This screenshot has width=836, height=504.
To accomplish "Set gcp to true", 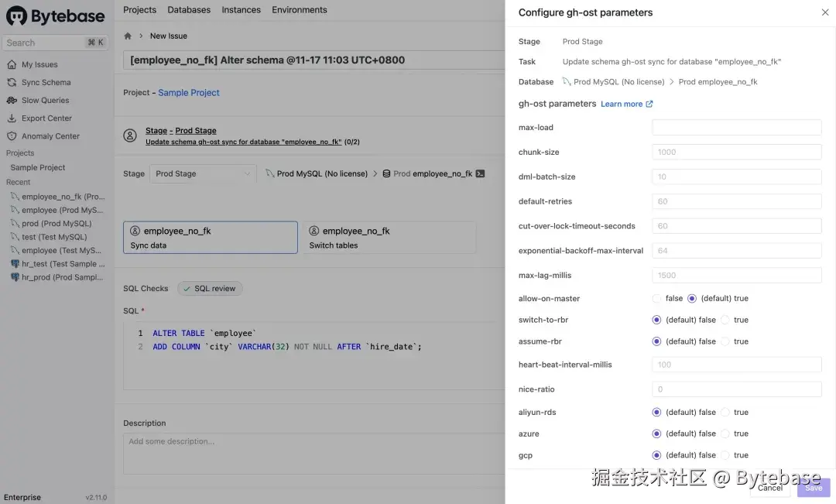I will coord(725,455).
